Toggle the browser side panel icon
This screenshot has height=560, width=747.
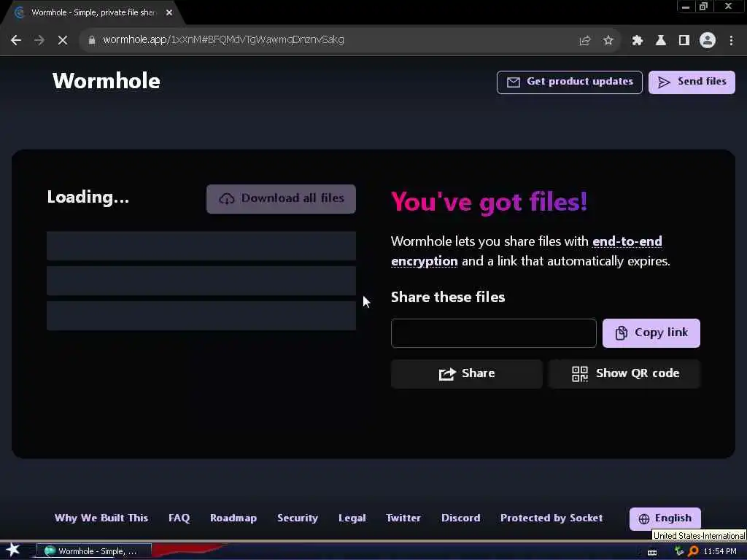(684, 41)
